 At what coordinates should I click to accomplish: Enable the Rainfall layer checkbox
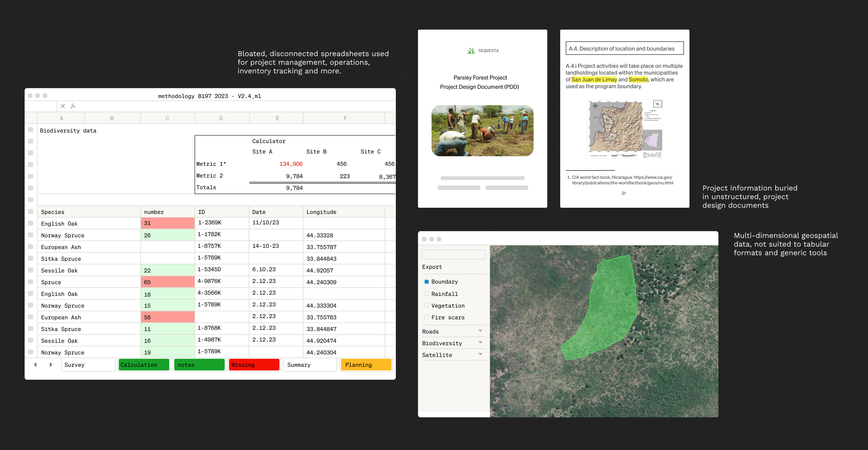click(x=426, y=293)
